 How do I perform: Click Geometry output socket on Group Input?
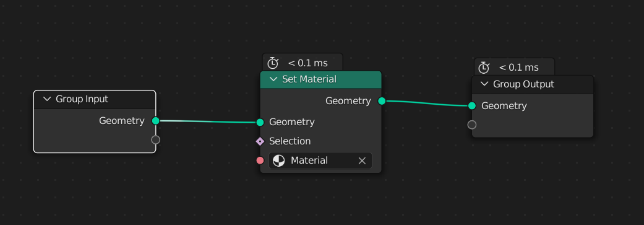click(156, 120)
